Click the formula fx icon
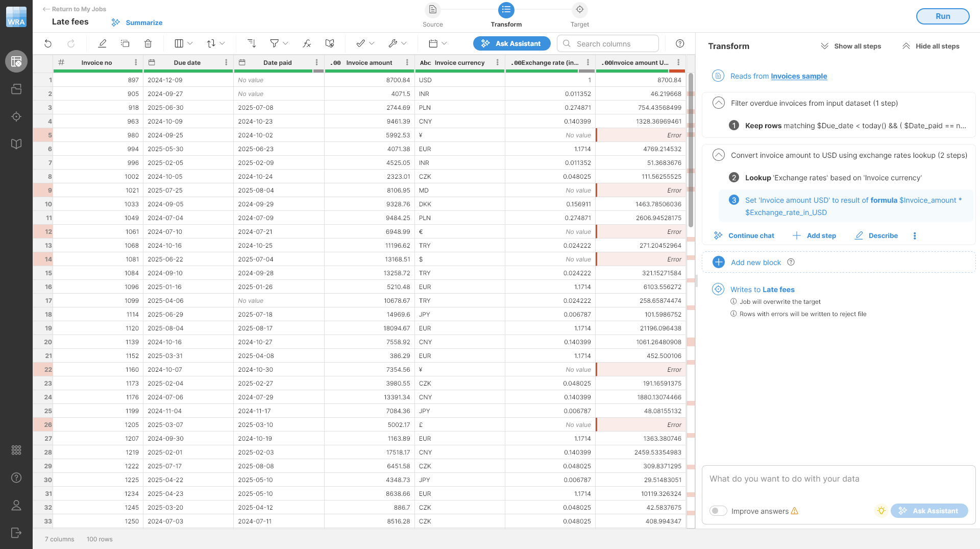This screenshot has width=980, height=549. pos(307,44)
